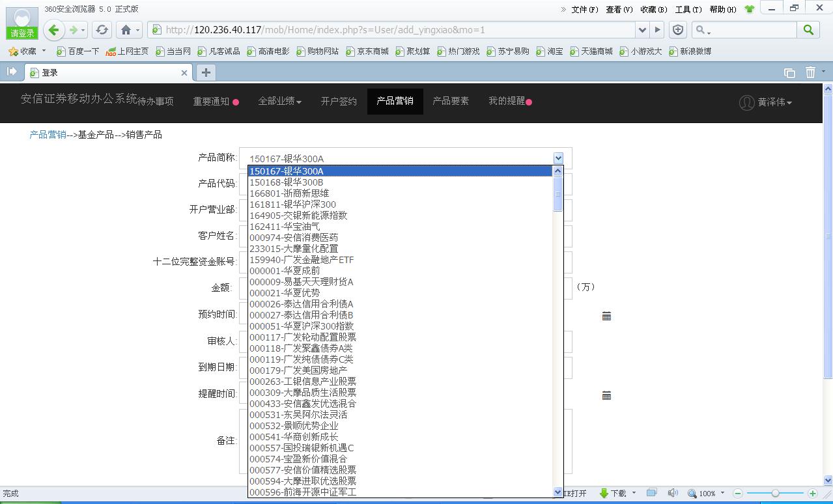
Task: Adjust the page zoom slider handle
Action: coord(775,494)
